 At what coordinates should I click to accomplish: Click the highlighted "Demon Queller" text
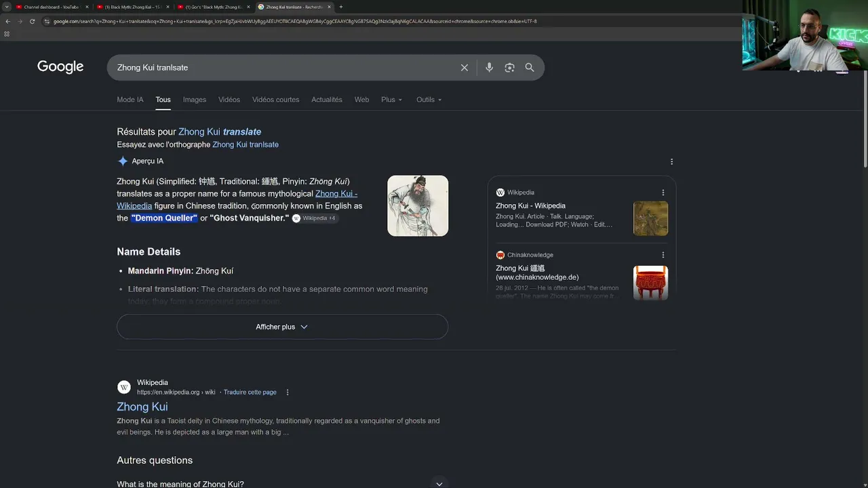(x=164, y=218)
